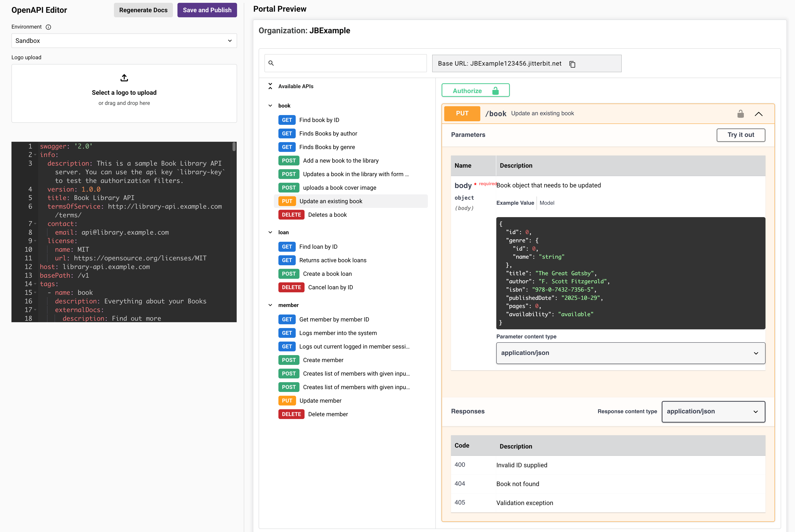Click the padlock icon on the PUT /book row
The width and height of the screenshot is (795, 532).
(741, 114)
